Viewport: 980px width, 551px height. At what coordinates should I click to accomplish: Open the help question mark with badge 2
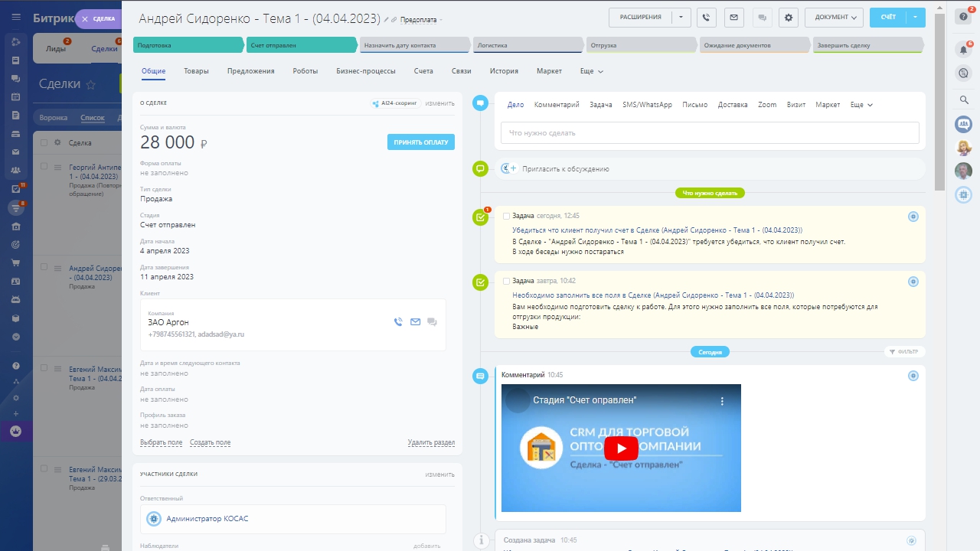coord(964,17)
